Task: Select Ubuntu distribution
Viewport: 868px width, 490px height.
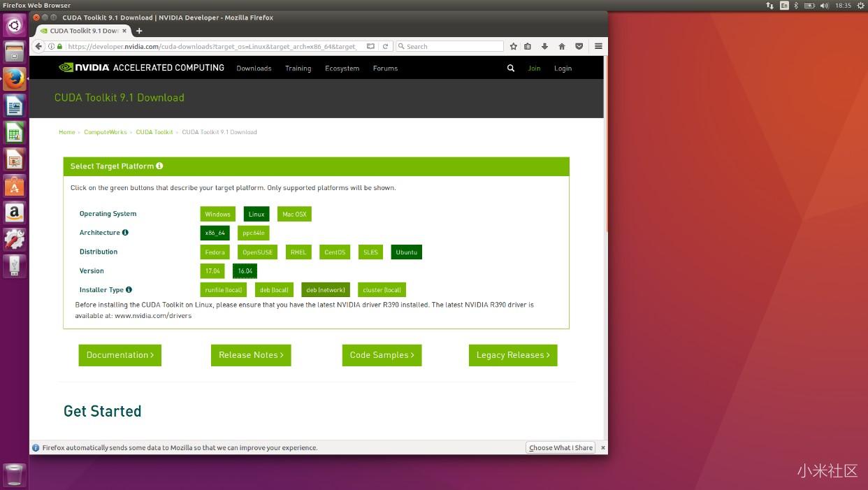Action: coord(407,252)
